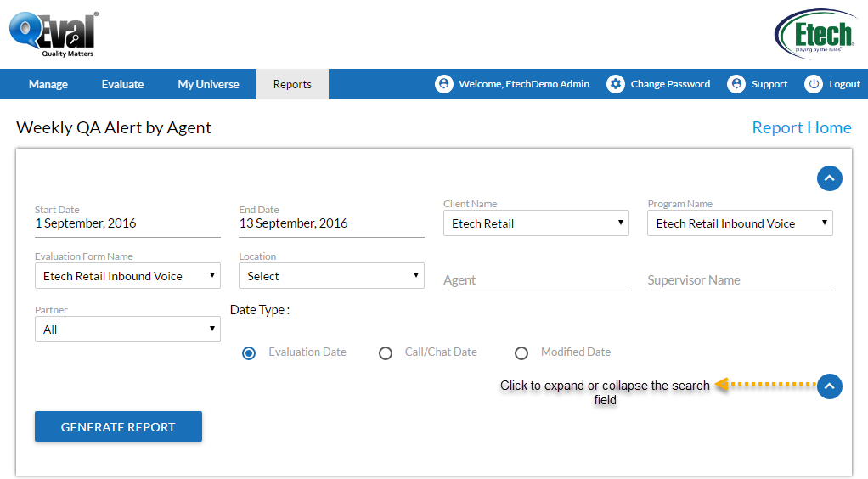Click Welcome, EtechDemo Admin link

(524, 84)
